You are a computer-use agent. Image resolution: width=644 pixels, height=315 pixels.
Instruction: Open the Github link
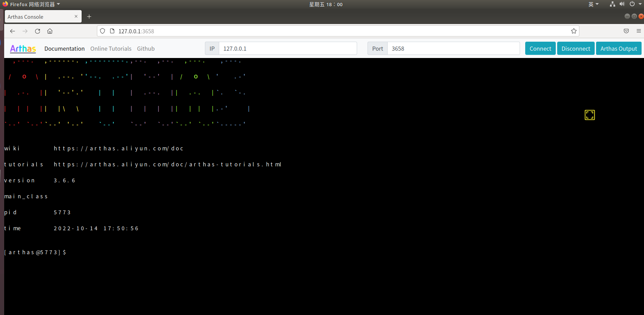(x=146, y=49)
